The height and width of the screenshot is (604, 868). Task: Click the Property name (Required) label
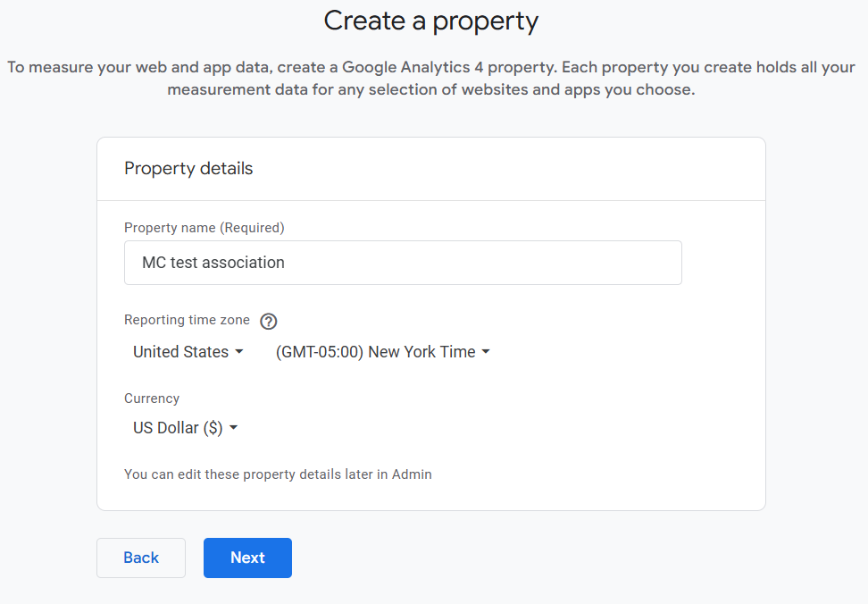204,228
